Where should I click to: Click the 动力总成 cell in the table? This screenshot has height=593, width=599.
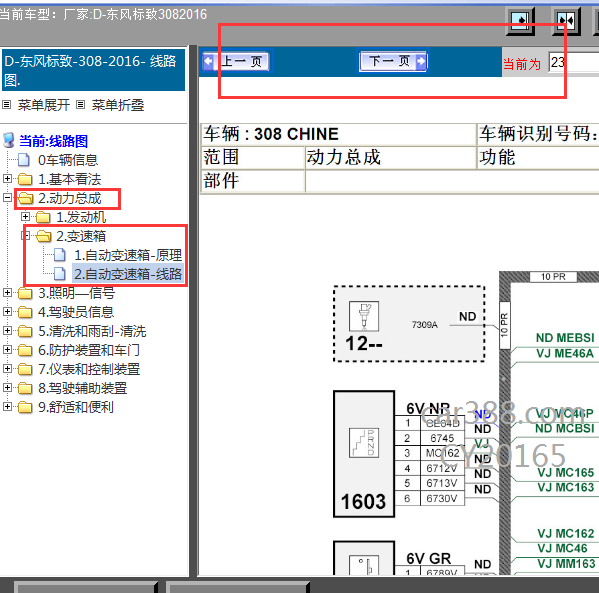390,157
